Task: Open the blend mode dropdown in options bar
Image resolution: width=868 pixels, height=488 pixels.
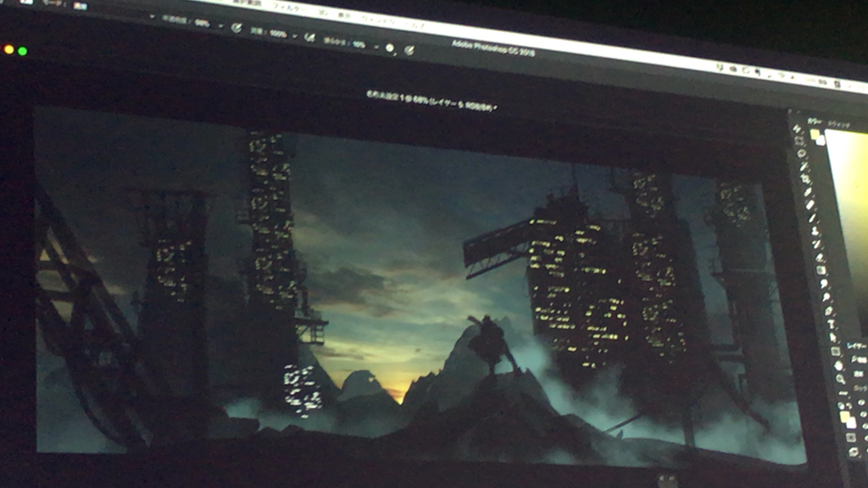Action: 115,11
